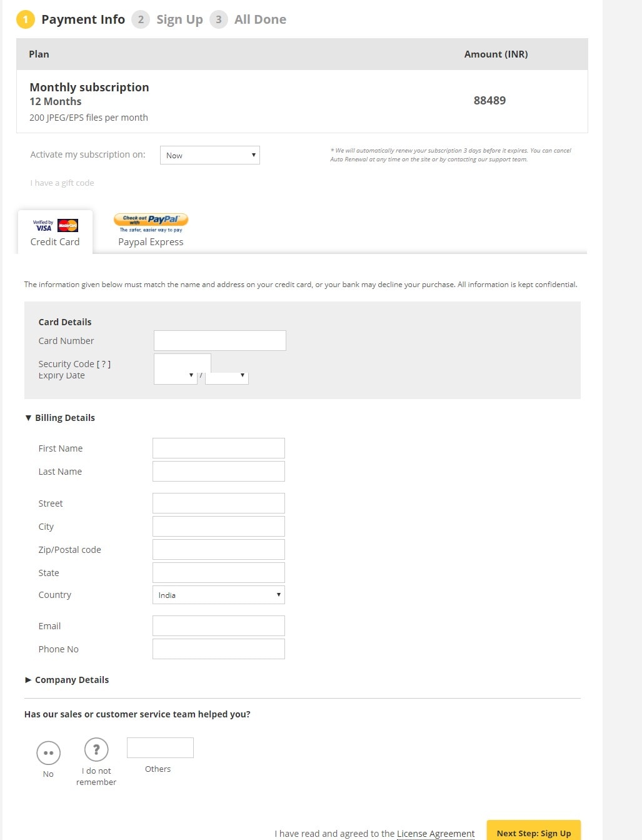Expand the Company Details section
This screenshot has width=642, height=840.
click(67, 680)
